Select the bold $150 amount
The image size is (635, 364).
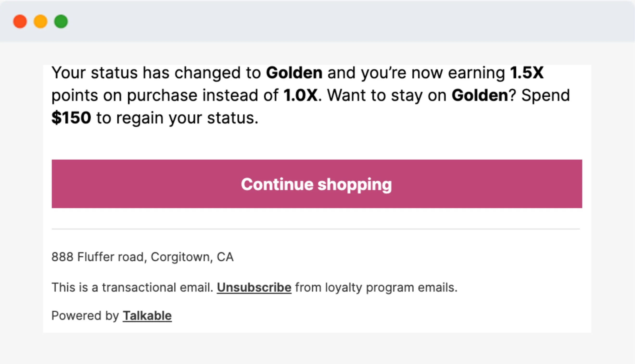[x=71, y=118]
